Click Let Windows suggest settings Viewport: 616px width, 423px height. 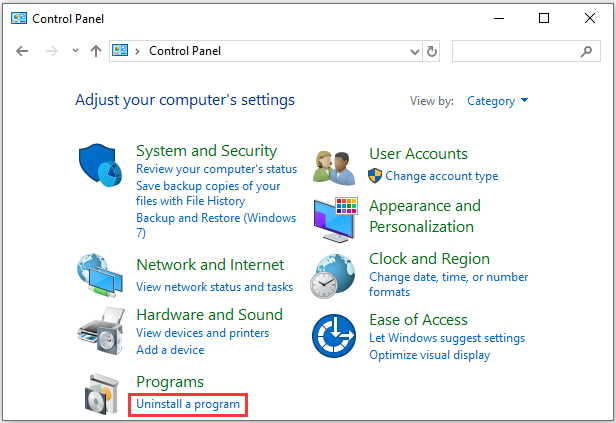click(x=447, y=338)
